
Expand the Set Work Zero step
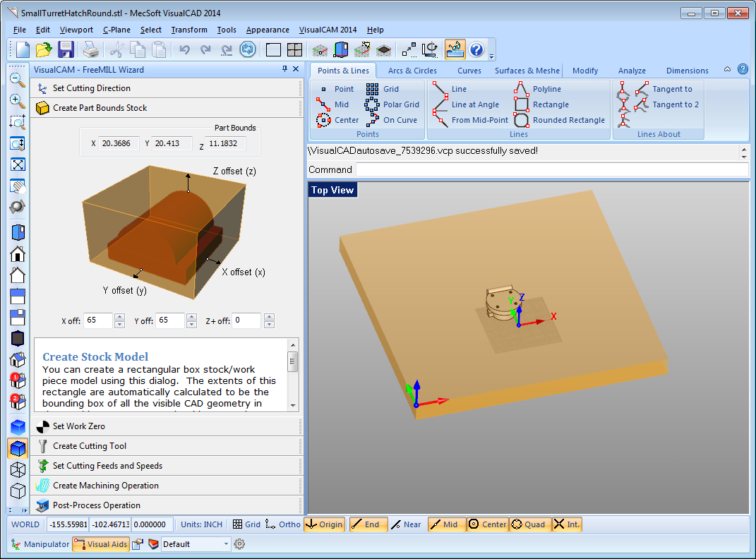pyautogui.click(x=167, y=426)
